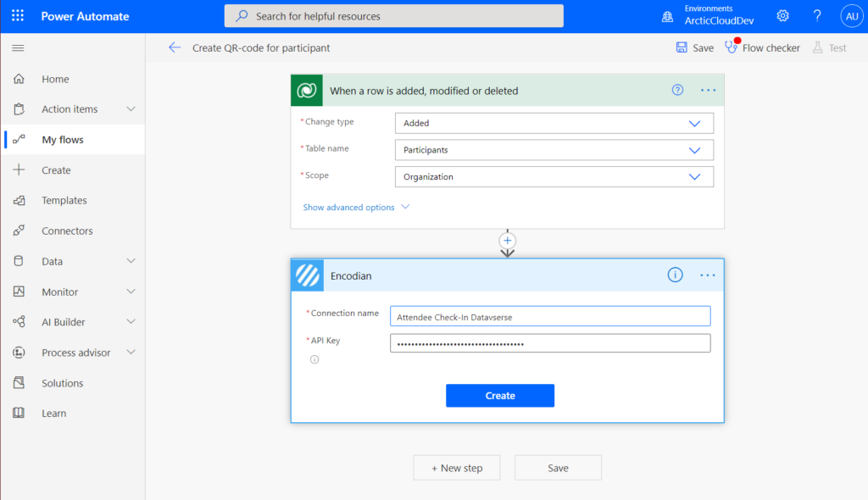The height and width of the screenshot is (500, 868).
Task: Click the Process advisor icon
Action: [x=19, y=353]
